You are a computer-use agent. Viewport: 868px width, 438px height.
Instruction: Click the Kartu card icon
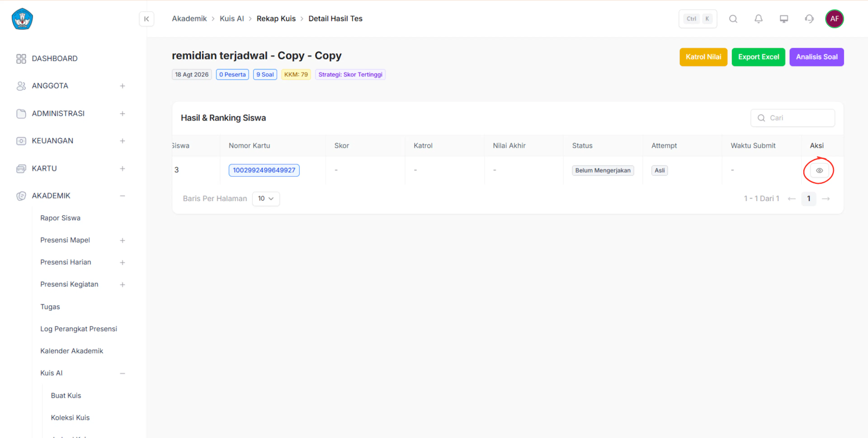pyautogui.click(x=21, y=169)
